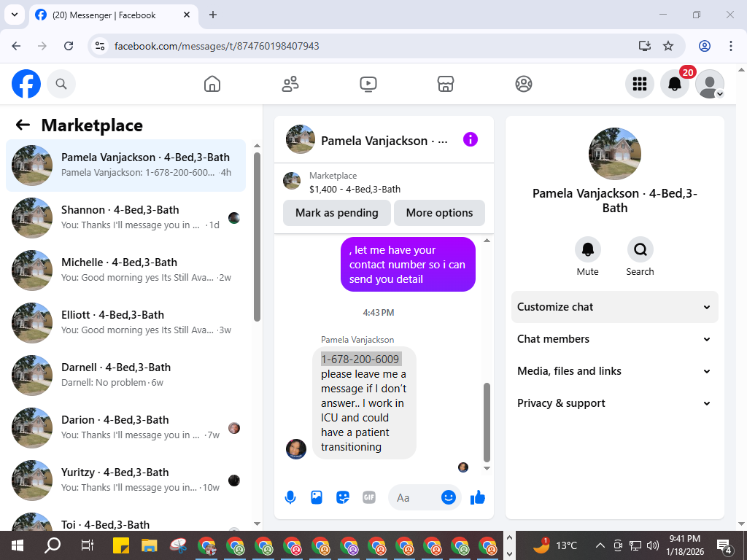Choose a GIF with the GIF icon
This screenshot has height=560, width=747.
pos(368,497)
